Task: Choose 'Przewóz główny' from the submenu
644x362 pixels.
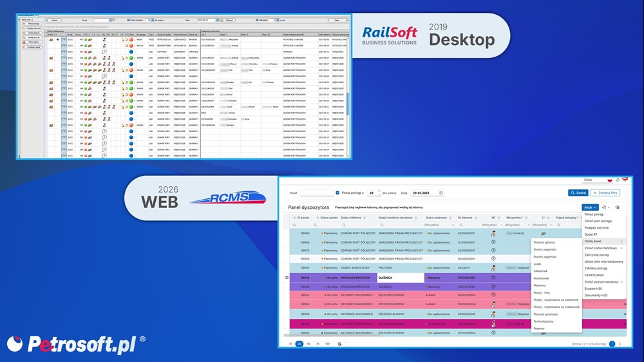Action: click(x=544, y=242)
